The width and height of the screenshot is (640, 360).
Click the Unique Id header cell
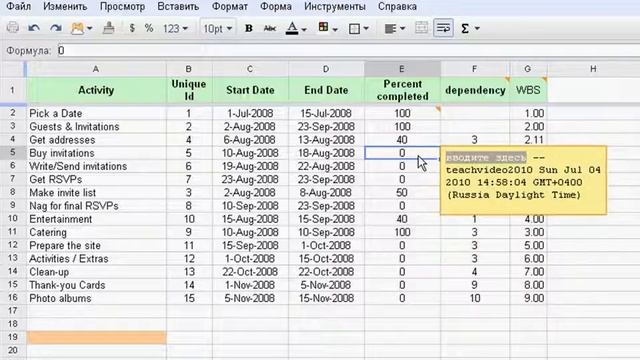pyautogui.click(x=189, y=90)
